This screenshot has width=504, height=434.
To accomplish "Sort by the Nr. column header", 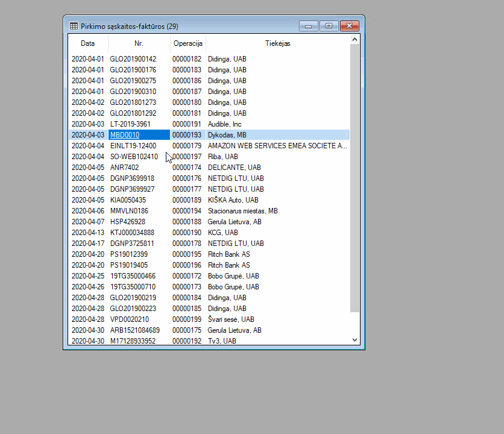I will tap(139, 43).
